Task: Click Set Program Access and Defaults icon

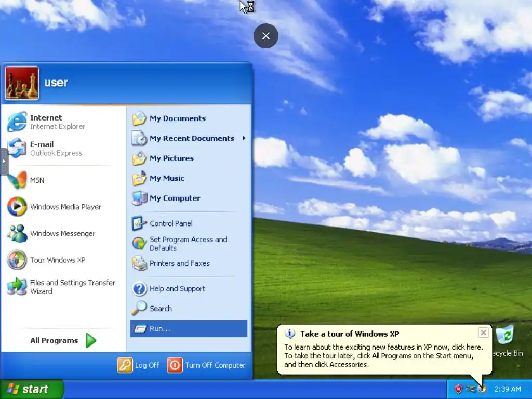Action: pyautogui.click(x=139, y=243)
